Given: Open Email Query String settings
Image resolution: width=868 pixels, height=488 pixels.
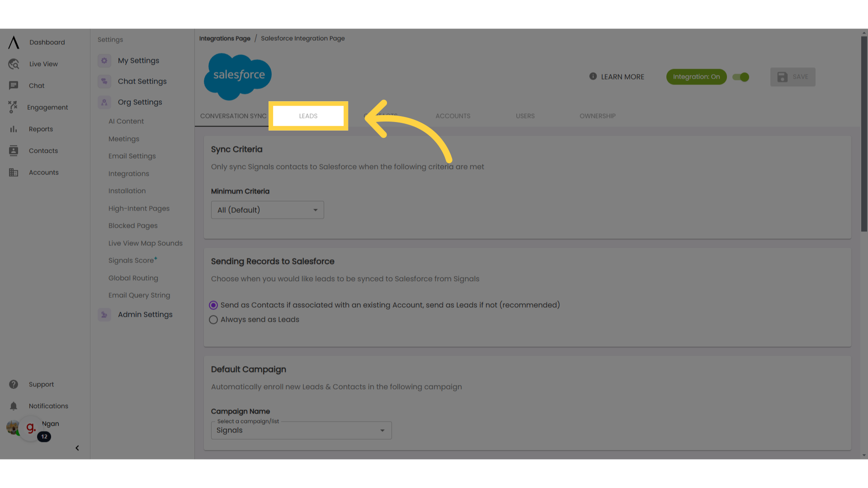Looking at the screenshot, I should pos(139,295).
